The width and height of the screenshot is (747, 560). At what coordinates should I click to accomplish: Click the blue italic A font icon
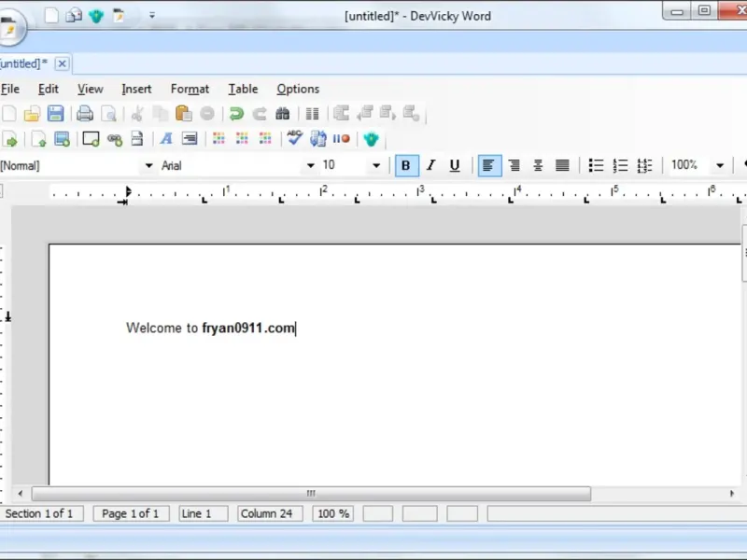pyautogui.click(x=166, y=139)
